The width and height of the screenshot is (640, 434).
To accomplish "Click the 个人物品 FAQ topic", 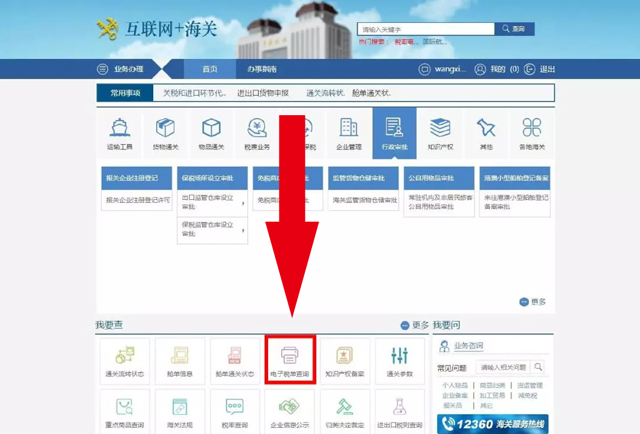I will pyautogui.click(x=455, y=385).
